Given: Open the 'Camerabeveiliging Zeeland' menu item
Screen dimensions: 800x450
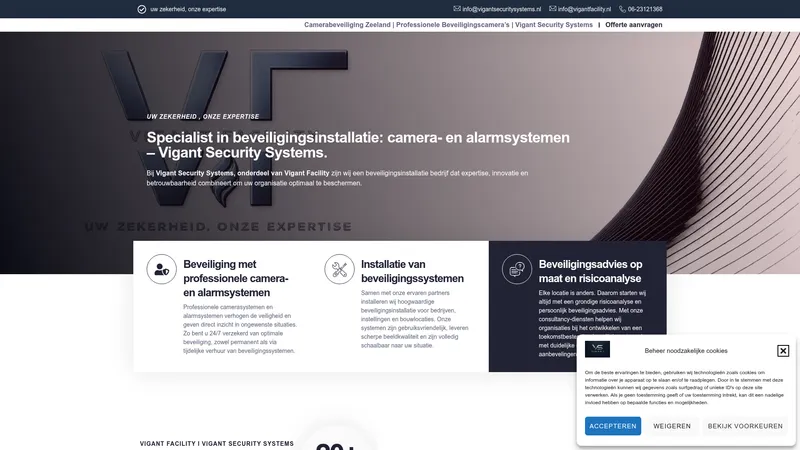Looking at the screenshot, I should pyautogui.click(x=448, y=24).
